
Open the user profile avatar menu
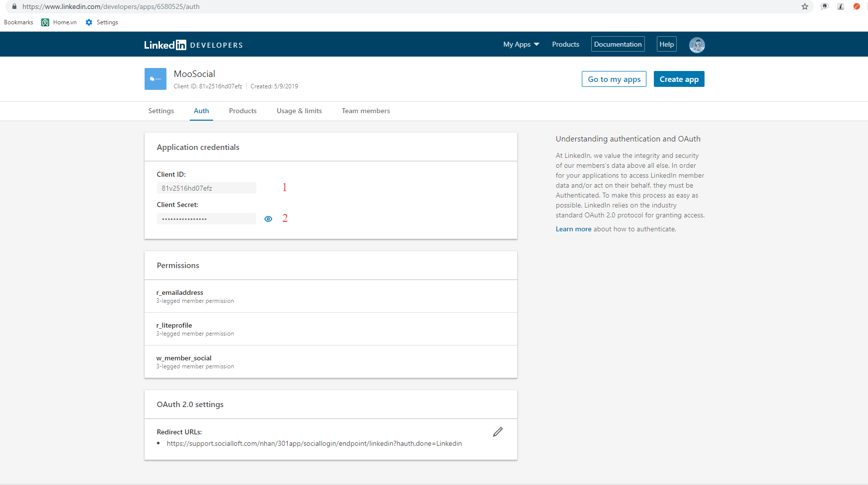coord(697,45)
